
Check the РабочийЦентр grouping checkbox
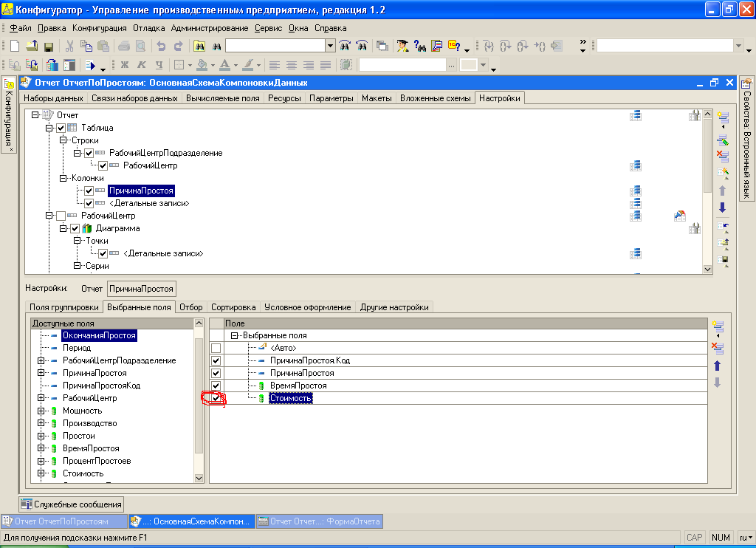click(61, 216)
